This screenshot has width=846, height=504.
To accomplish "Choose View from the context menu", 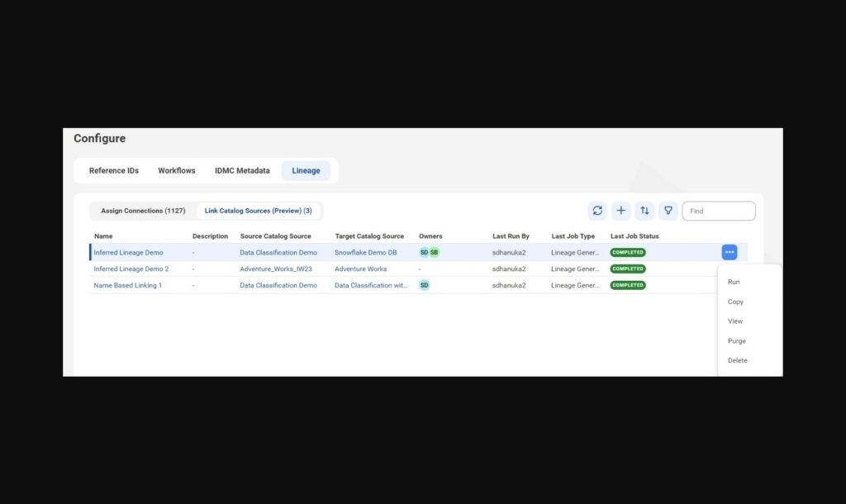I will coord(734,321).
